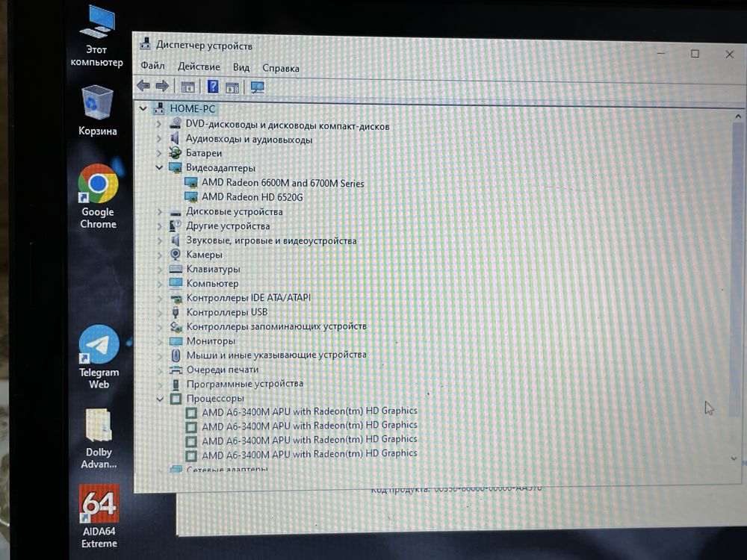Select the audio speaker icon for Аудиовходы
This screenshot has height=560, width=747.
[175, 138]
